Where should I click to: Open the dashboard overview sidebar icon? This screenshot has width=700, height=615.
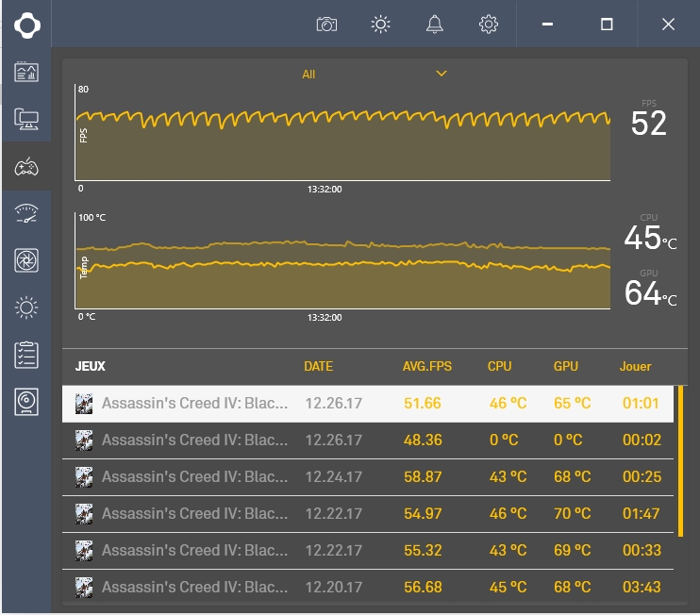26,72
